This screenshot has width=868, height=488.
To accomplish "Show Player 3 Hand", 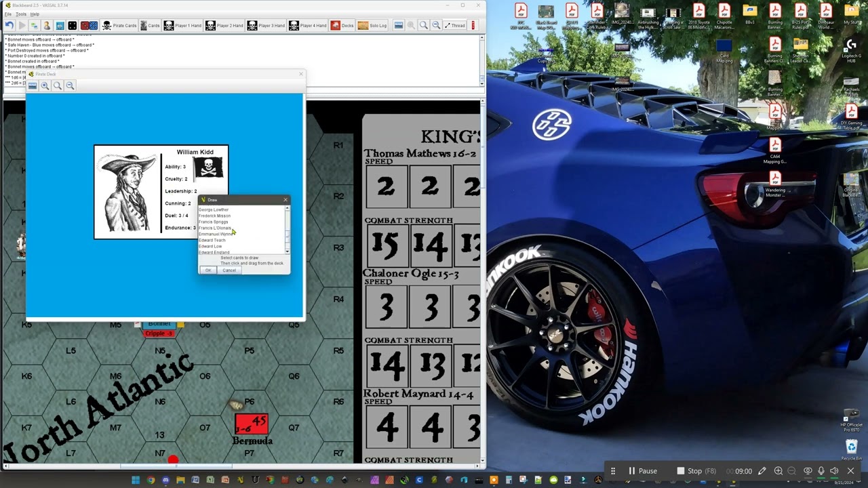I will (x=266, y=26).
